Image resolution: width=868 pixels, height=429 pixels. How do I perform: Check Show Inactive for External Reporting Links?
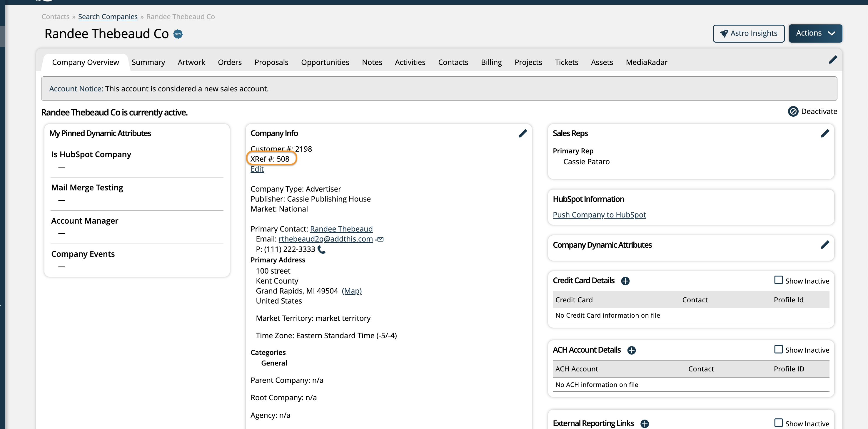tap(778, 423)
